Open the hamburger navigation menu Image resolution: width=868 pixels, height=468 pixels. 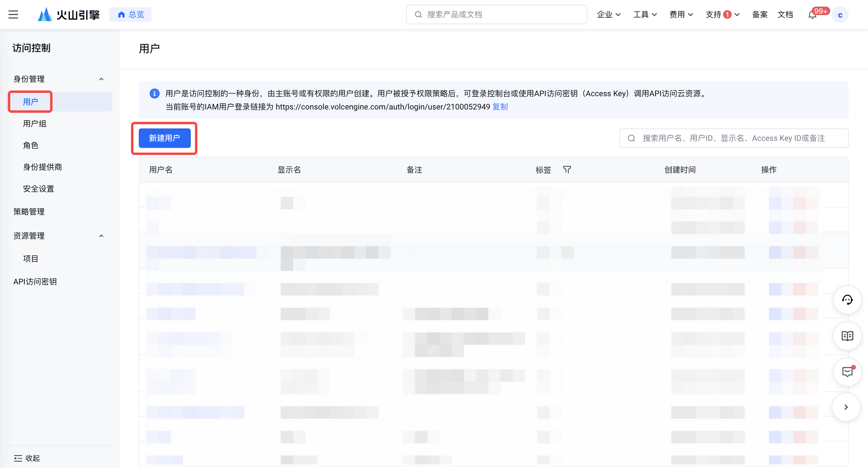coord(13,14)
